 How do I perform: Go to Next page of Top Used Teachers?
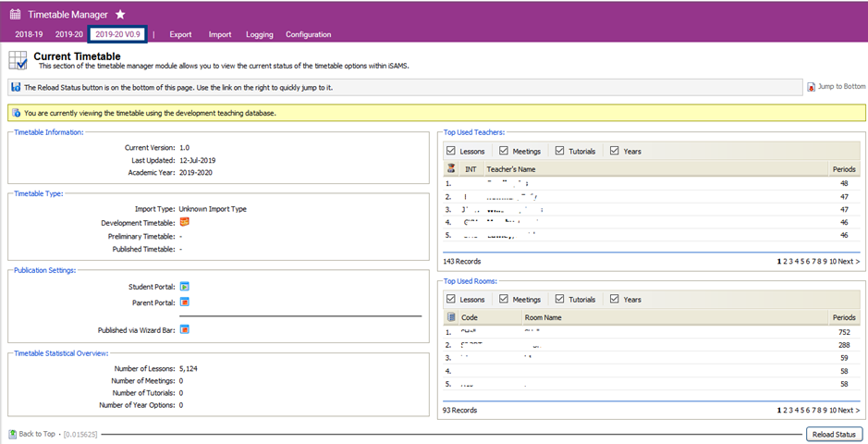point(848,262)
